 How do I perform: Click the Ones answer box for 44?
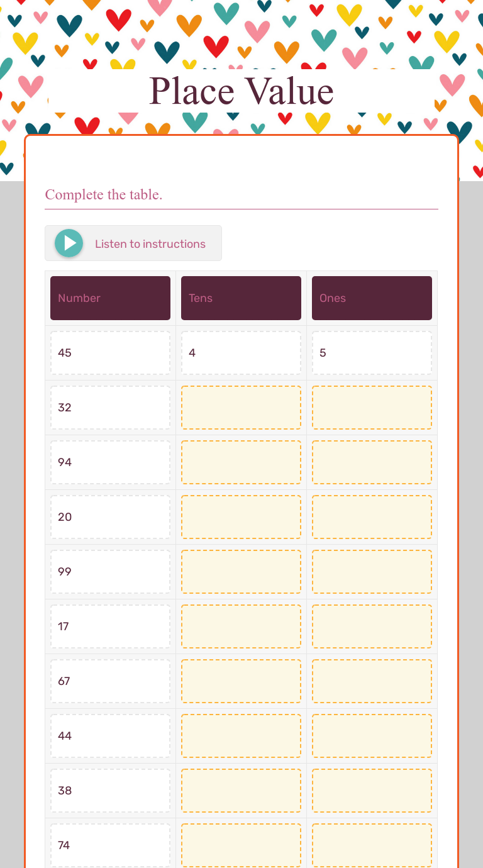pos(372,735)
